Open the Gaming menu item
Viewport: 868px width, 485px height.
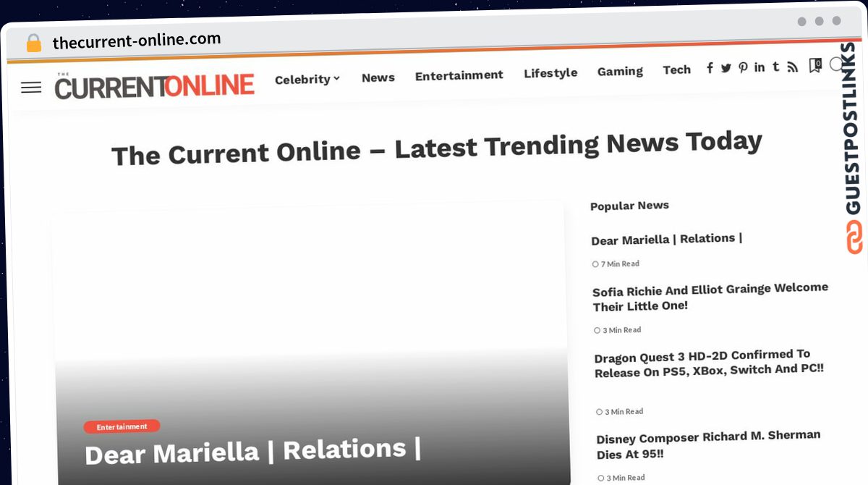[620, 71]
